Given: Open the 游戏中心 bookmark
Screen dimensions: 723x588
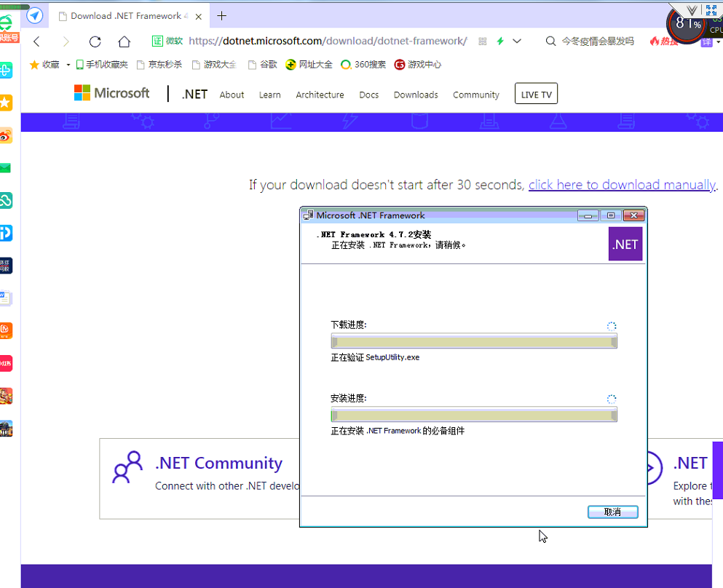Looking at the screenshot, I should coord(418,65).
